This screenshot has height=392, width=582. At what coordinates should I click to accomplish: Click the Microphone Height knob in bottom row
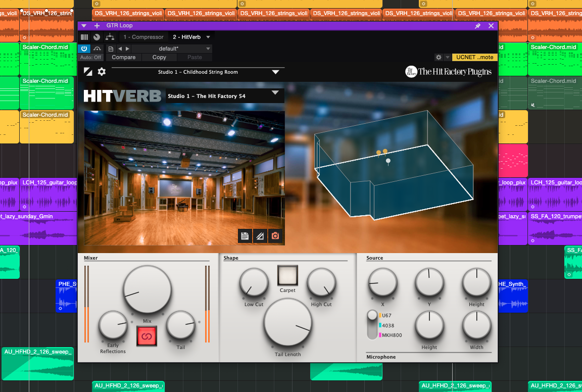429,325
